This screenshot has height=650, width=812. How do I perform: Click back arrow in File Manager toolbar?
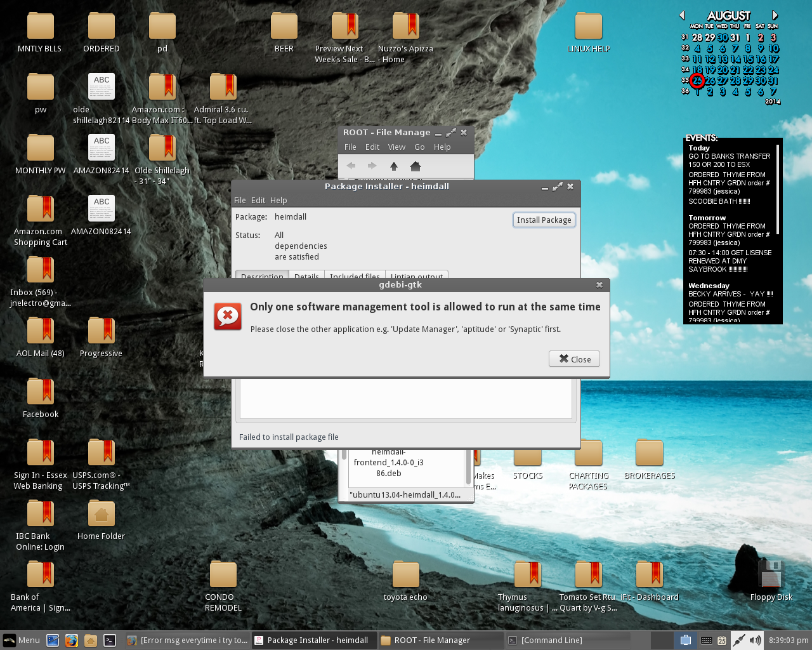pos(351,166)
